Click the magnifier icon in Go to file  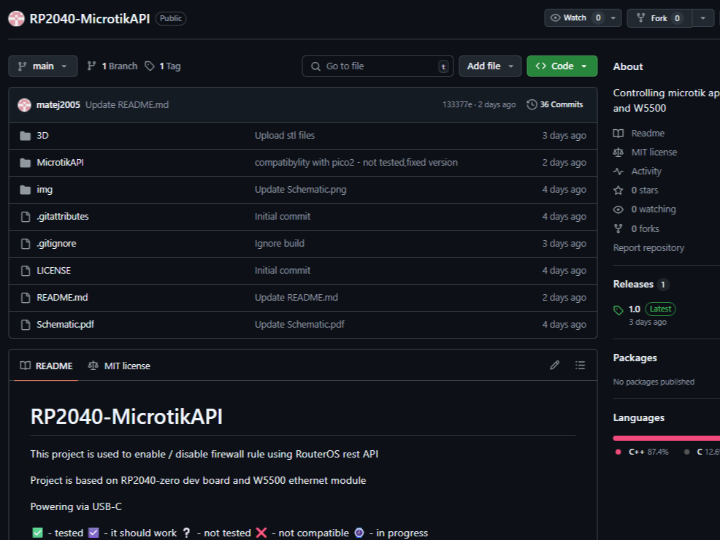tap(316, 67)
